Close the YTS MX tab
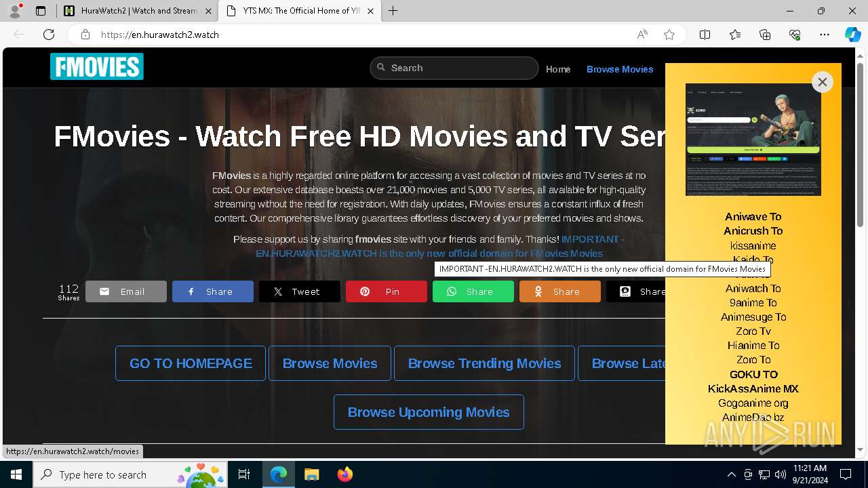Viewport: 868px width, 488px height. point(370,11)
